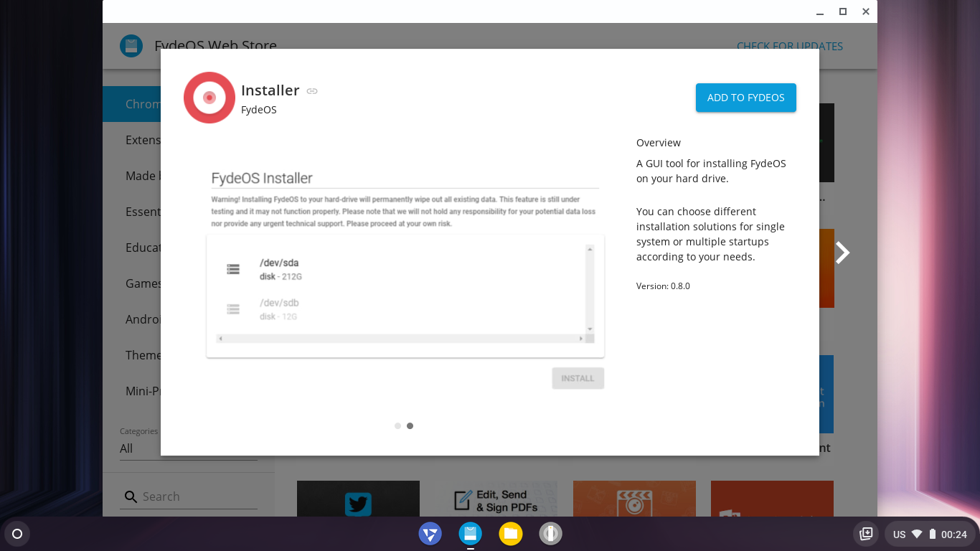Click the red Installer app icon

209,98
